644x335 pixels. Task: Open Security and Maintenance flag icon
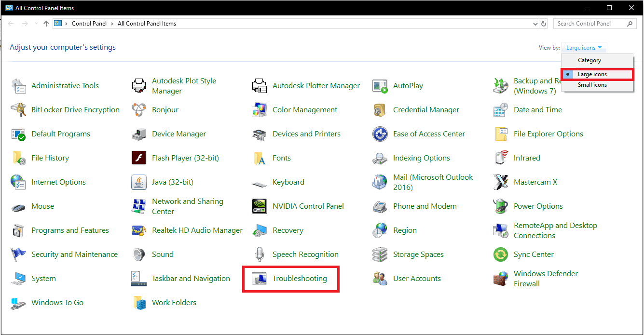(18, 255)
